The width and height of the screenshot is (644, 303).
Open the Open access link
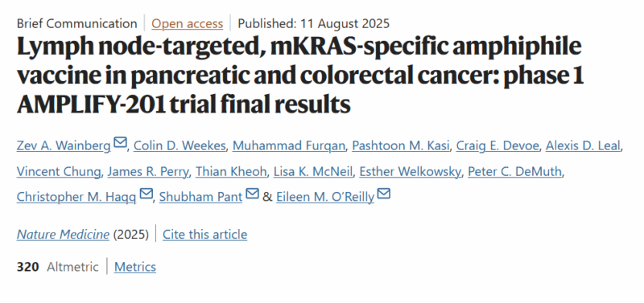tap(188, 23)
